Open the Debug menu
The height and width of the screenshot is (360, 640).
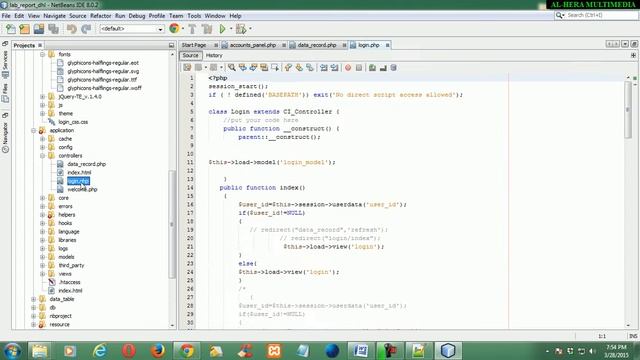pyautogui.click(x=137, y=16)
